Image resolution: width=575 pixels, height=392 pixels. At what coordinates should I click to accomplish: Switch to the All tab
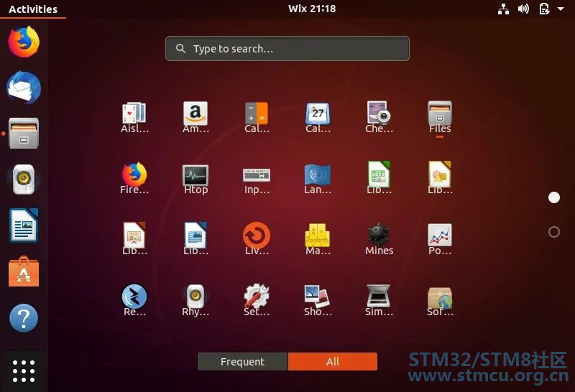333,362
